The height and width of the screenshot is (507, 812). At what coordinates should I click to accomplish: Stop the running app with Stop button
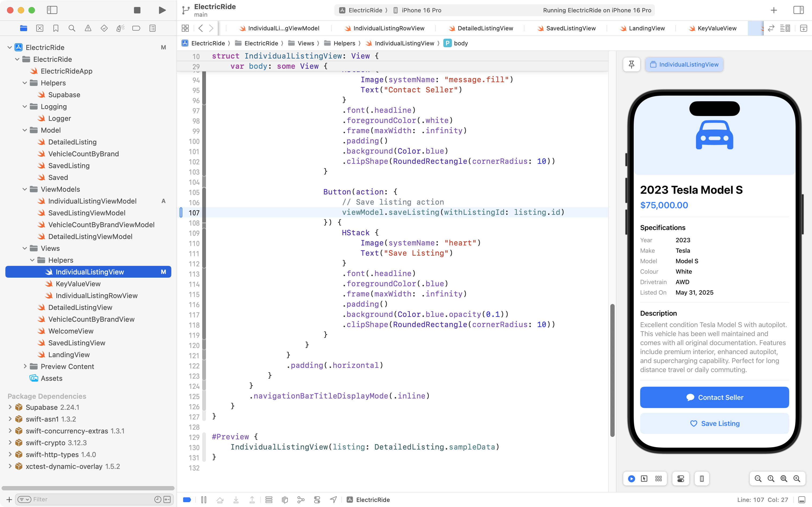click(137, 10)
